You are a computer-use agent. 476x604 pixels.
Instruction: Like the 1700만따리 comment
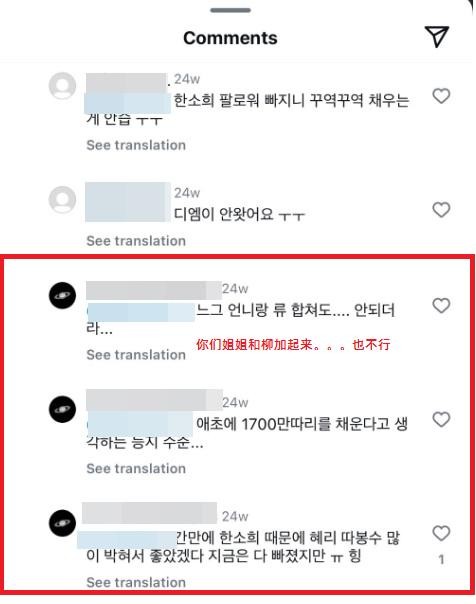tap(441, 419)
